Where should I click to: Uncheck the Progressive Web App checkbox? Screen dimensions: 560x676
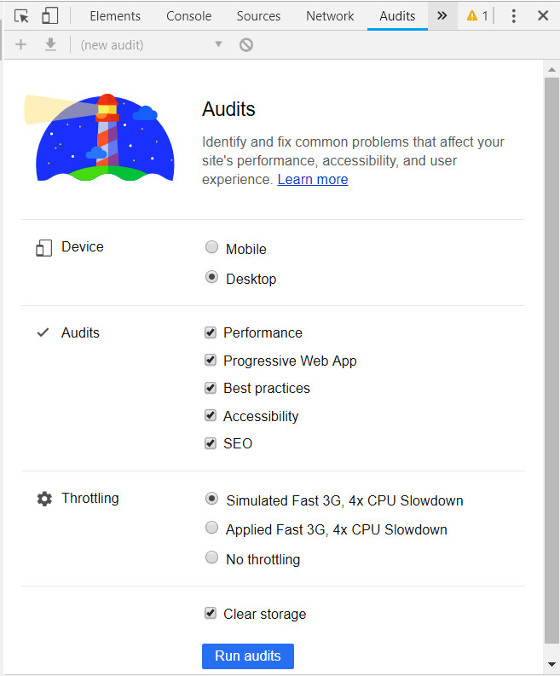210,360
